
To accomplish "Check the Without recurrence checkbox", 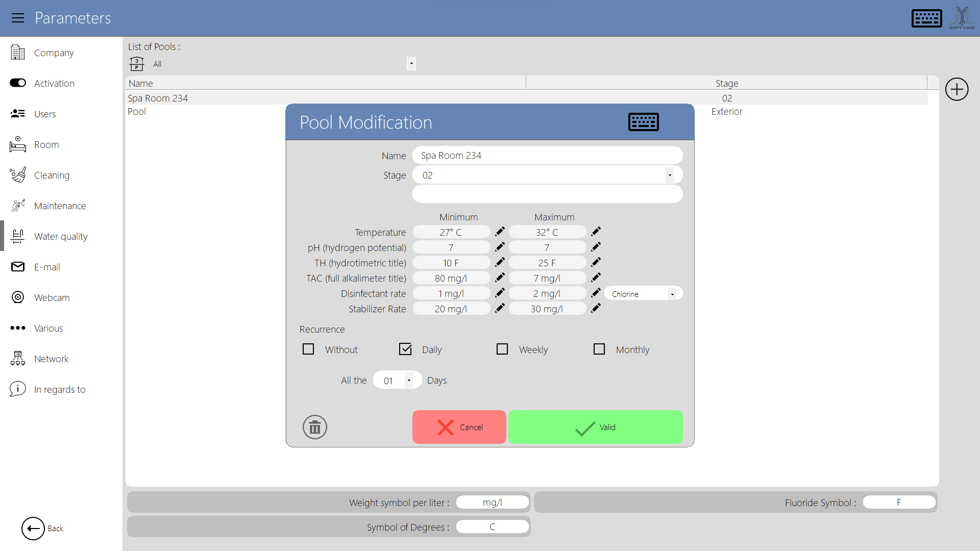I will pos(308,349).
